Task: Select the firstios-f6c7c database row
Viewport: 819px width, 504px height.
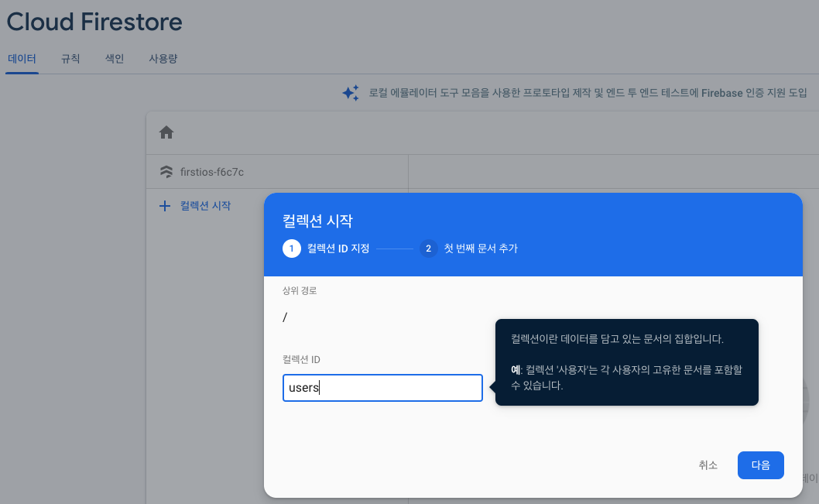Action: click(277, 172)
